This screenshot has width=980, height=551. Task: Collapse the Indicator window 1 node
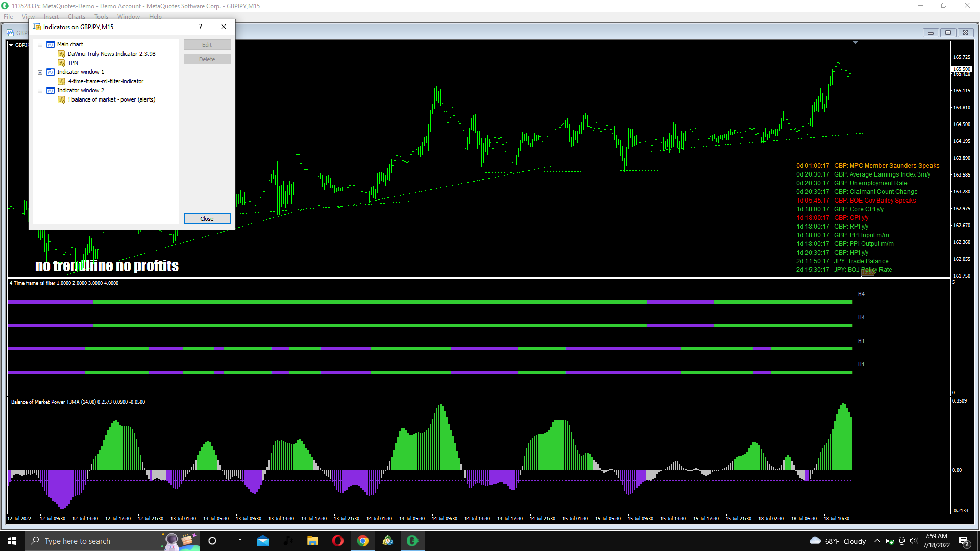coord(40,72)
